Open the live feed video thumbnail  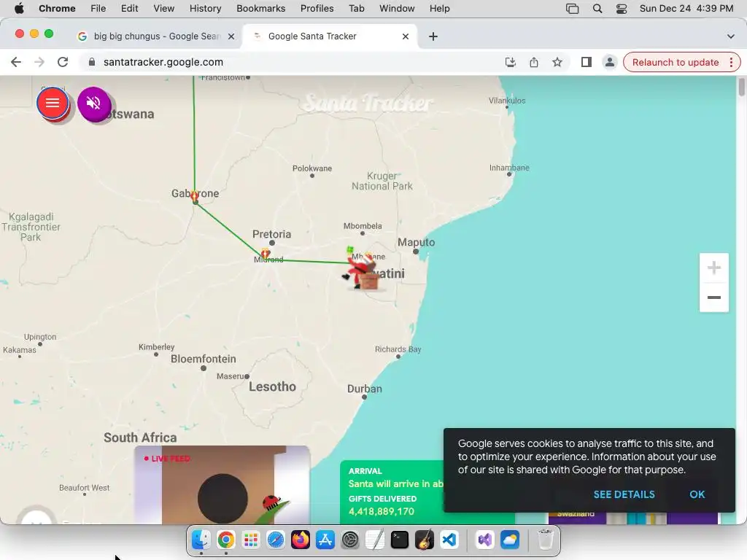click(222, 485)
